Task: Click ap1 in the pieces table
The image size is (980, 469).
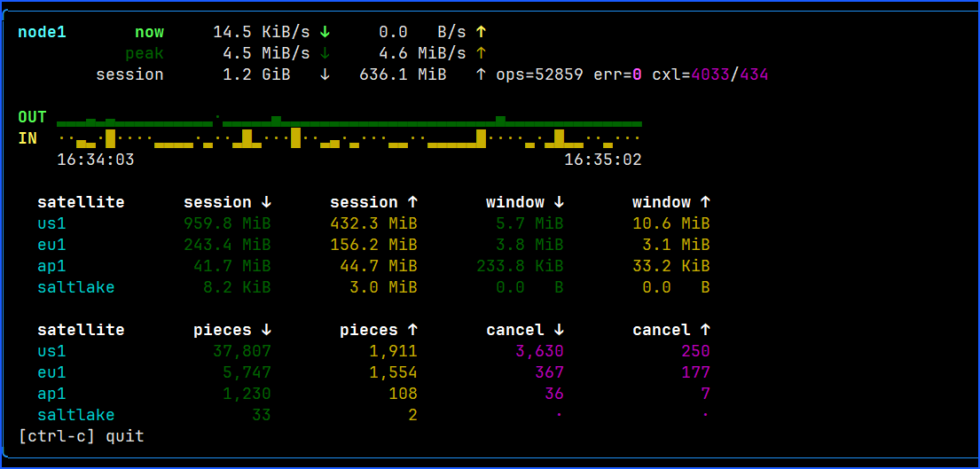Action: (51, 394)
